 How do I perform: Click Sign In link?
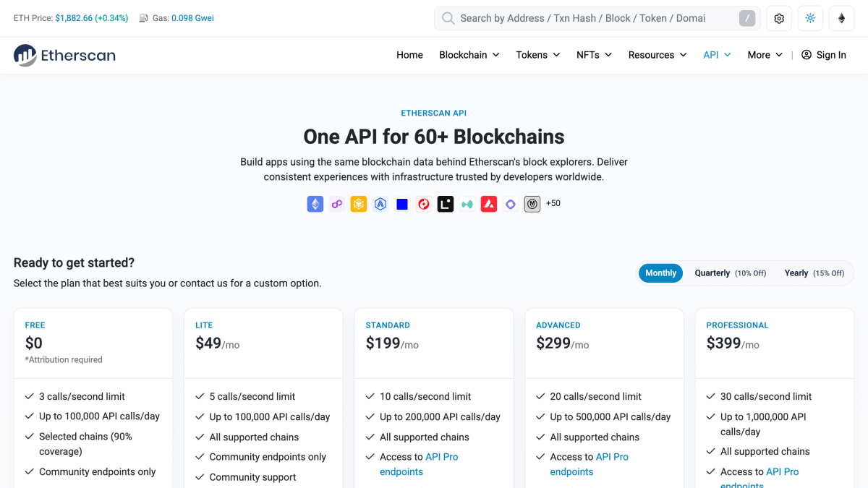[824, 55]
